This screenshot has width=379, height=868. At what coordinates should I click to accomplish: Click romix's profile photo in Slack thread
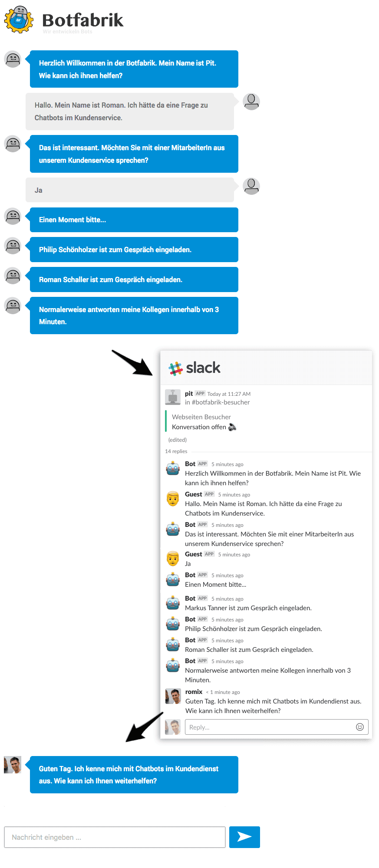(173, 696)
